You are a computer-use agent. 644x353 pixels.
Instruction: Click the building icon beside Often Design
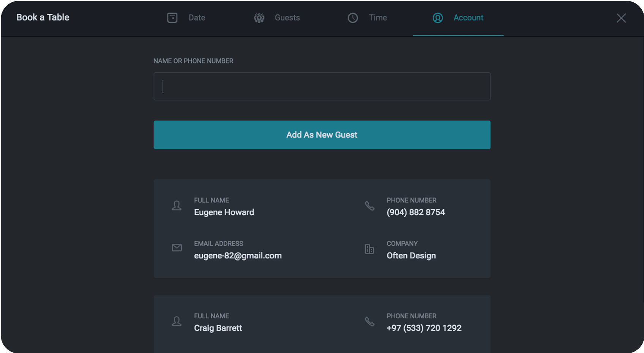pos(369,249)
